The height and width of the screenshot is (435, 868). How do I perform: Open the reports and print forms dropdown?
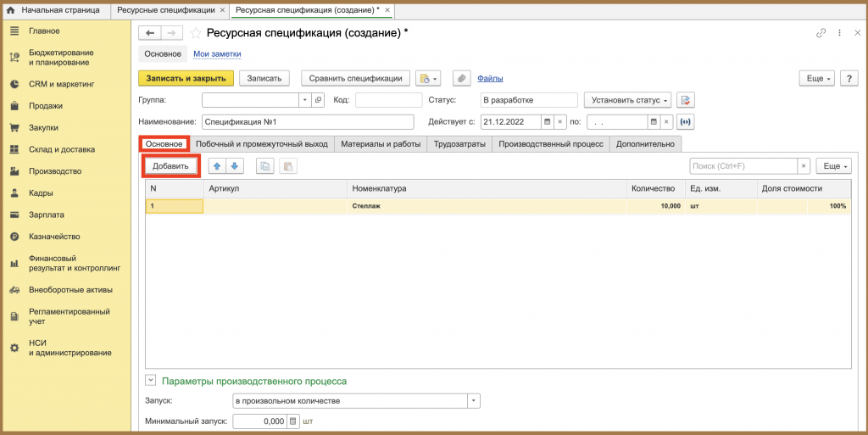click(x=428, y=79)
